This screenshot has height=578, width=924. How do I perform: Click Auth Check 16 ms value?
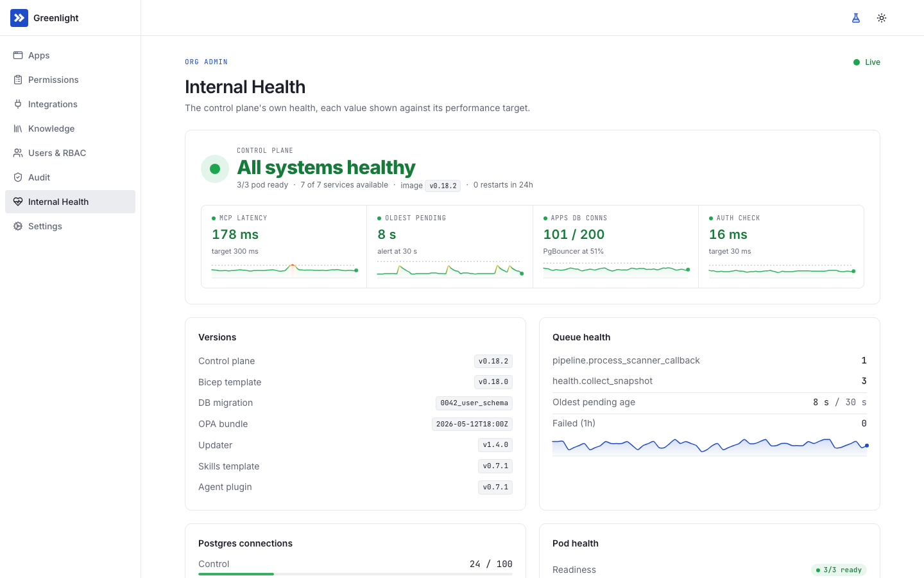click(x=728, y=234)
